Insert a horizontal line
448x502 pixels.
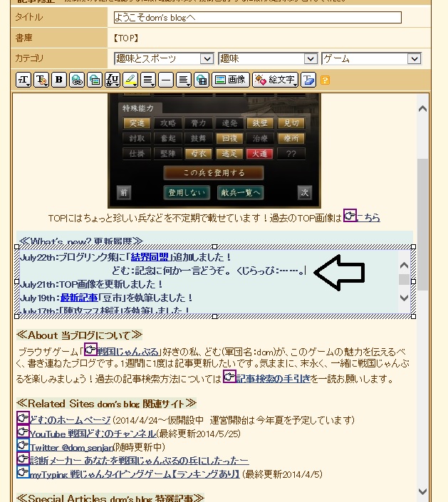click(166, 80)
